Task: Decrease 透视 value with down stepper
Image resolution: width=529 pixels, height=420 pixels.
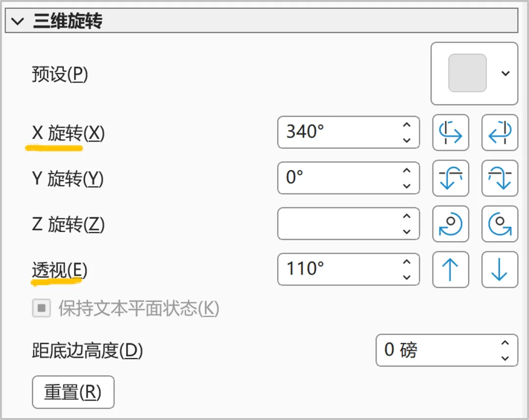Action: 407,278
